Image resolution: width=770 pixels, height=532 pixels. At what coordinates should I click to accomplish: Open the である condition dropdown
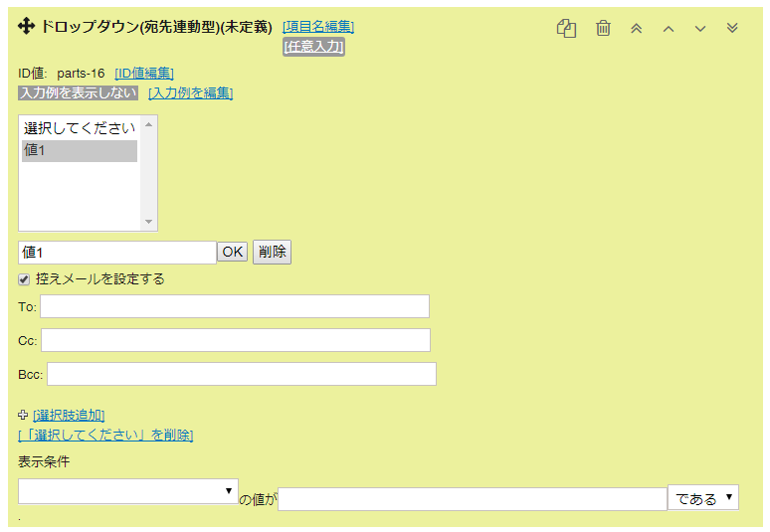pos(702,498)
